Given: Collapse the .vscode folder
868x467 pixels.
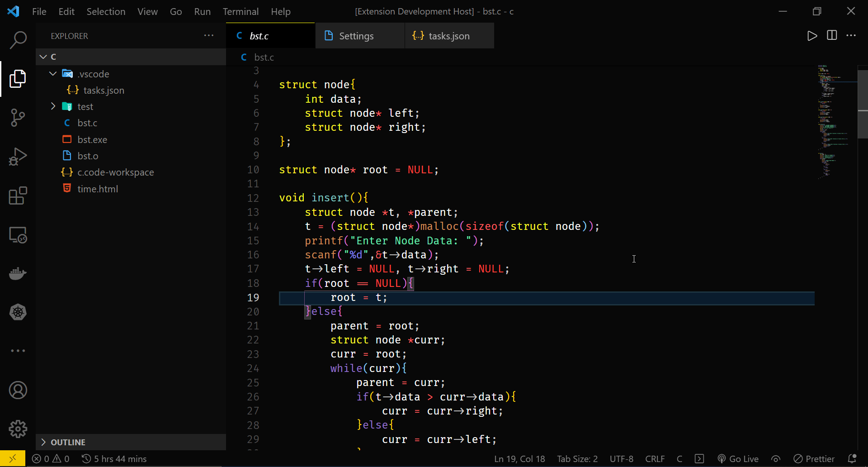Looking at the screenshot, I should click(x=53, y=73).
